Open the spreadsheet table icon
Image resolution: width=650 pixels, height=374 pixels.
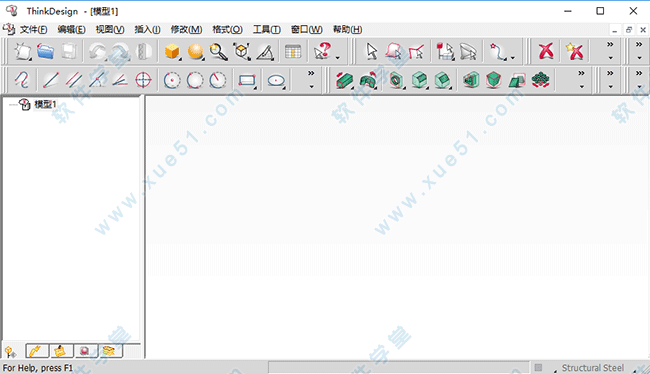coord(293,51)
